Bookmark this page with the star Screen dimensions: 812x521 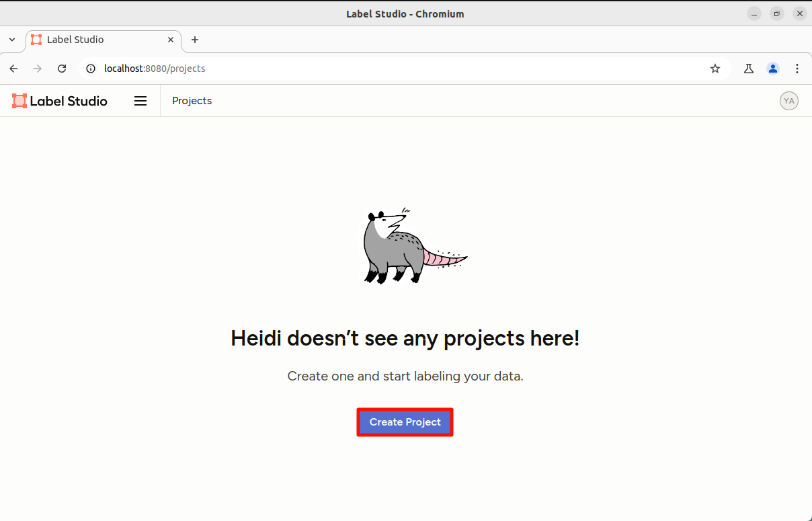[715, 69]
